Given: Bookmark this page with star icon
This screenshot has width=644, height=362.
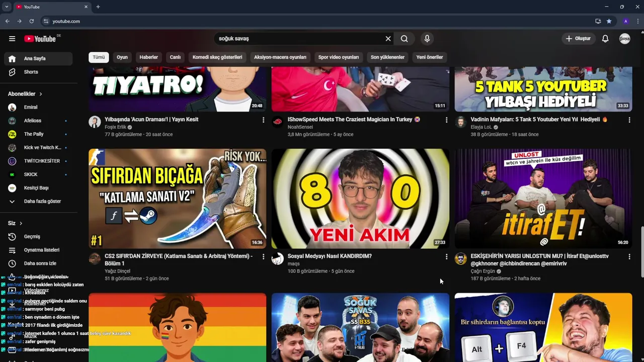Looking at the screenshot, I should 609,21.
